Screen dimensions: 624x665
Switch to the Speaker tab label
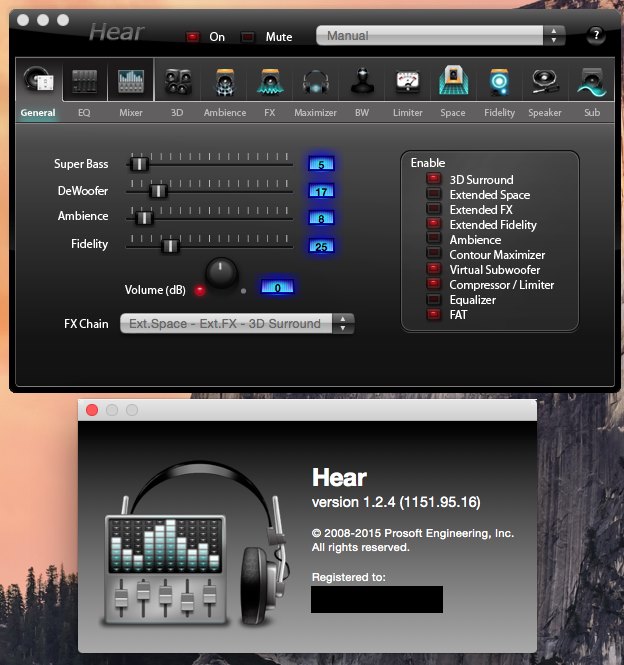point(545,113)
